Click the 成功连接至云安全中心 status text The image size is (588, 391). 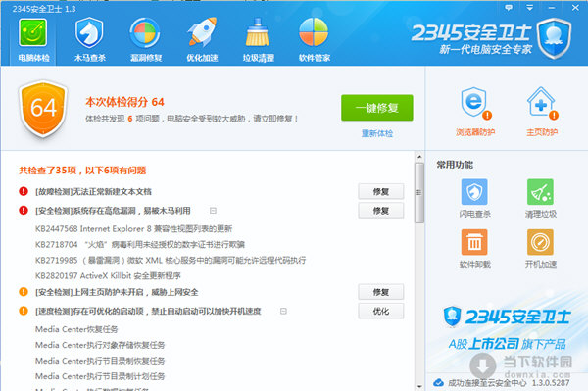[487, 383]
